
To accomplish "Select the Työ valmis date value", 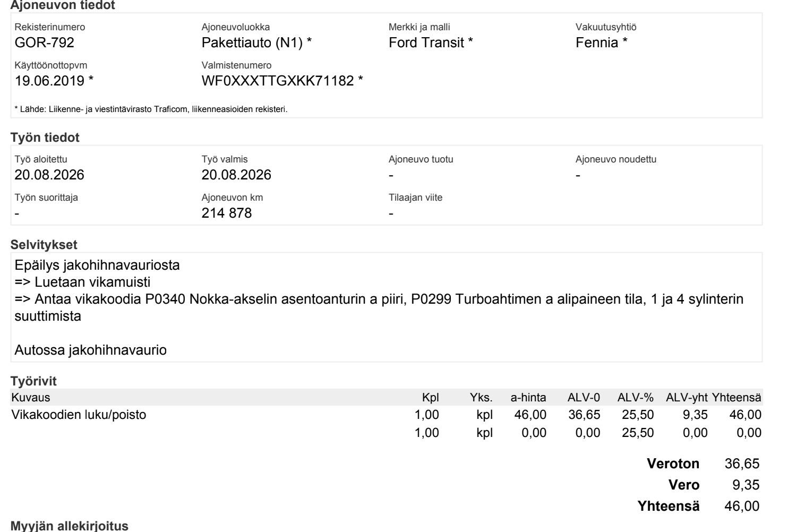I will [236, 175].
